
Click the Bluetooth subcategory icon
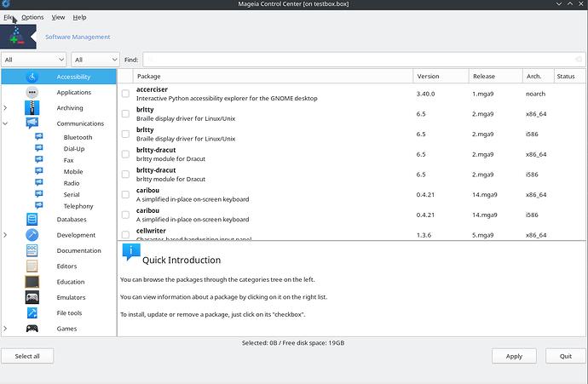(39, 137)
